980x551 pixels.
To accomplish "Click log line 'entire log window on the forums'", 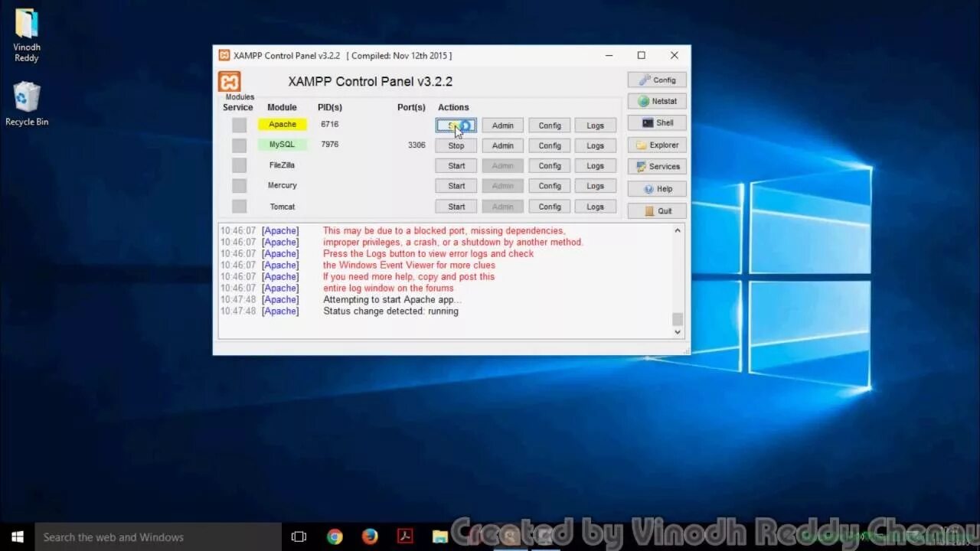I will (x=388, y=289).
